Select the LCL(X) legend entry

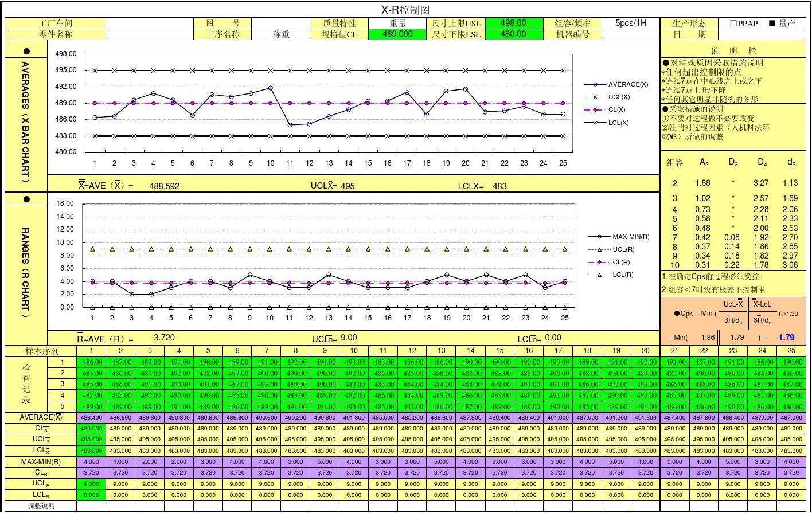(607, 123)
